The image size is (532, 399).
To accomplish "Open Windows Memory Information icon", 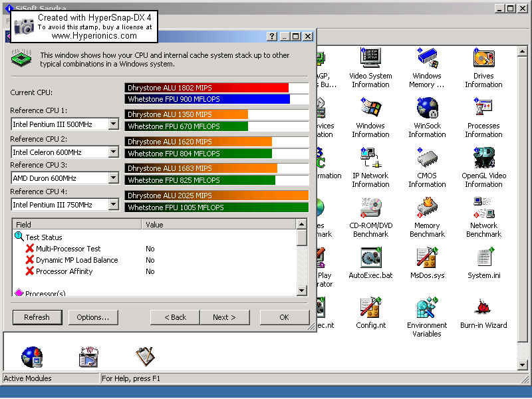I will point(427,68).
